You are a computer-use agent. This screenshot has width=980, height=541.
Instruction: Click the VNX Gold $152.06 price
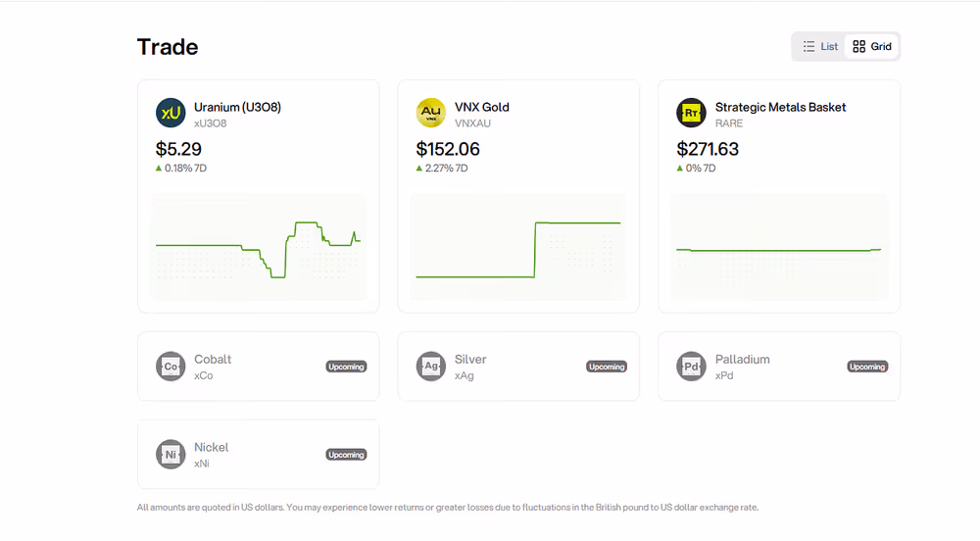pos(448,149)
